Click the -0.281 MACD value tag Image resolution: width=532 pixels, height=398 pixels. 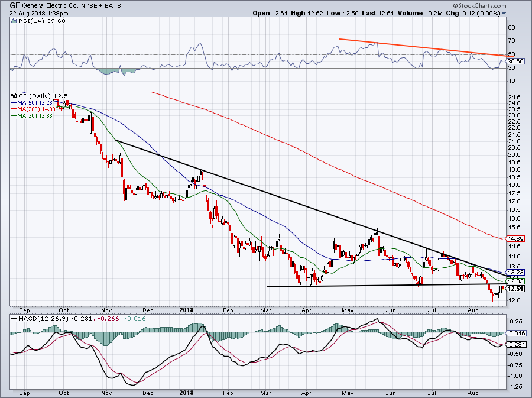pos(517,345)
